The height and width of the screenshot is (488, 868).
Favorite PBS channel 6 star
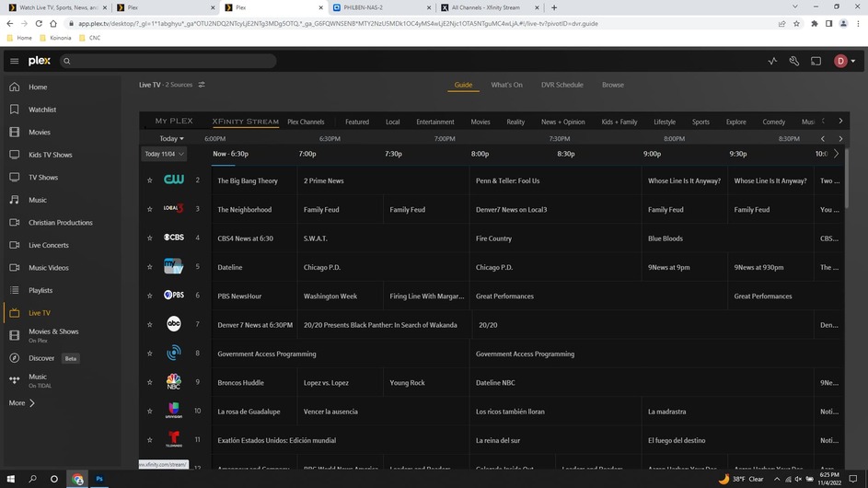(x=149, y=296)
